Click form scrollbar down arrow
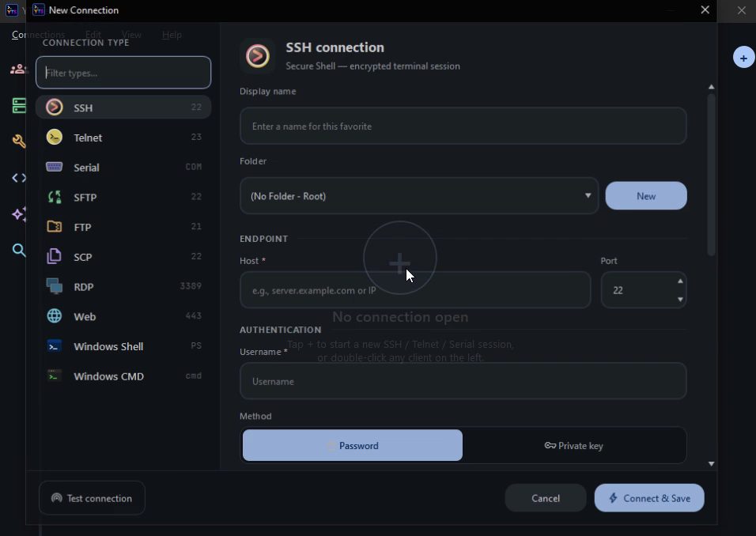 pyautogui.click(x=711, y=464)
